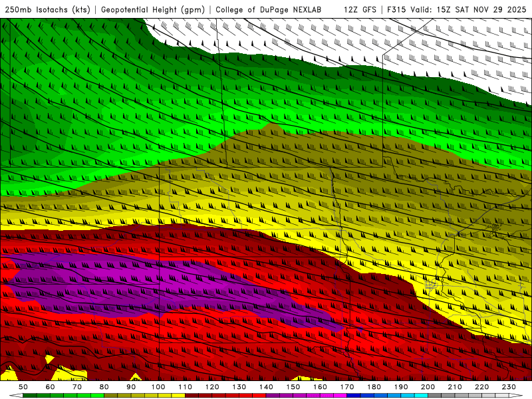Click the legend value 190

click(x=401, y=387)
